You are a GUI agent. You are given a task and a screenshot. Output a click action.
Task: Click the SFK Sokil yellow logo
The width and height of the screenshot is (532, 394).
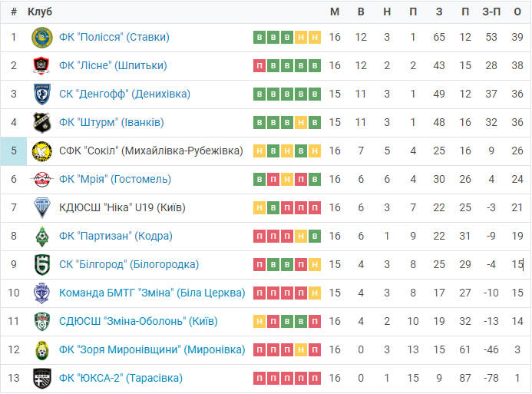(41, 151)
